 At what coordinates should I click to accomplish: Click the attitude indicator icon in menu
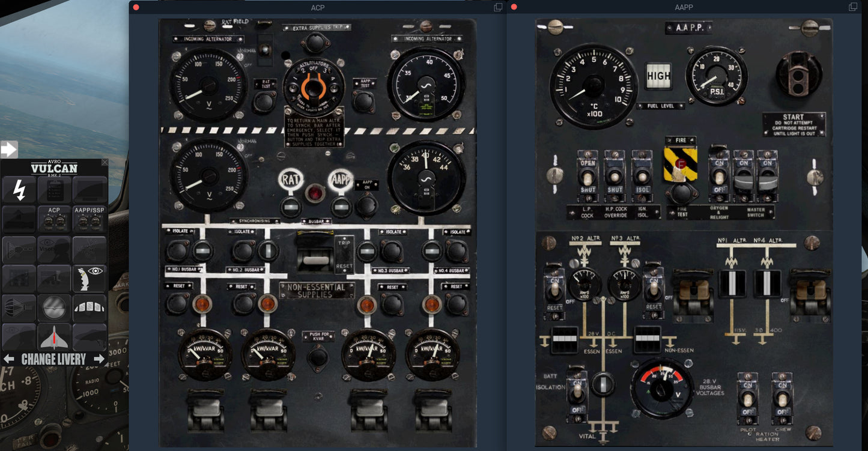[x=55, y=307]
